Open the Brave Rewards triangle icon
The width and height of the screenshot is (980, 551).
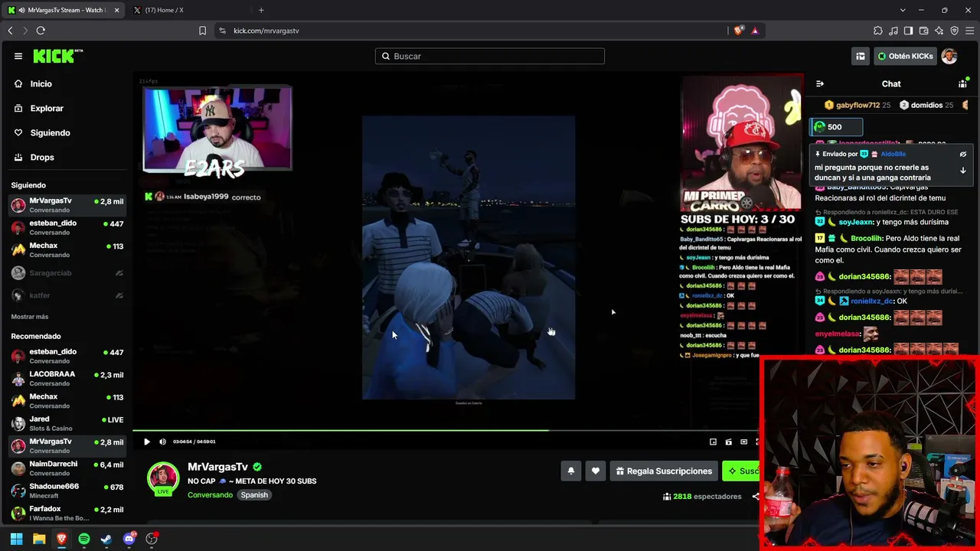[755, 31]
